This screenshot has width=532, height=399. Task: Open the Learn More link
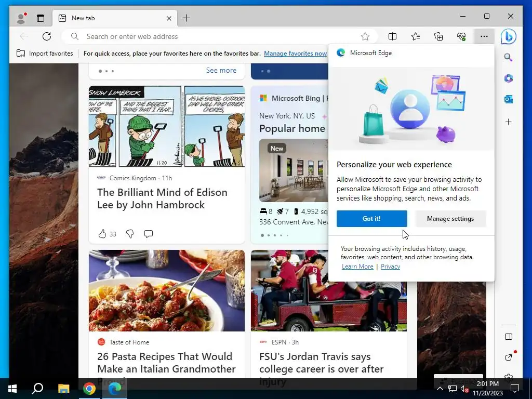pos(357,267)
